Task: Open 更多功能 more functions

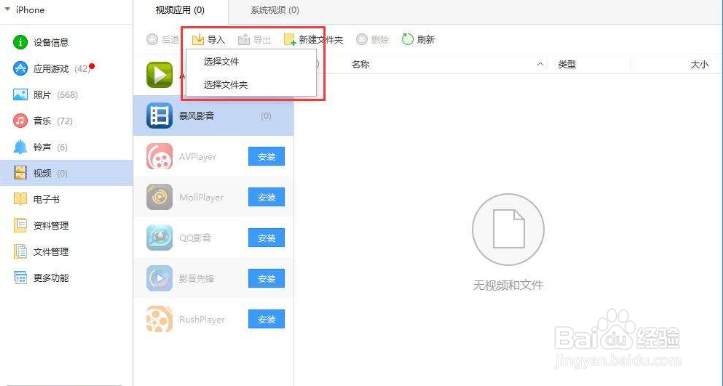Action: coord(66,278)
